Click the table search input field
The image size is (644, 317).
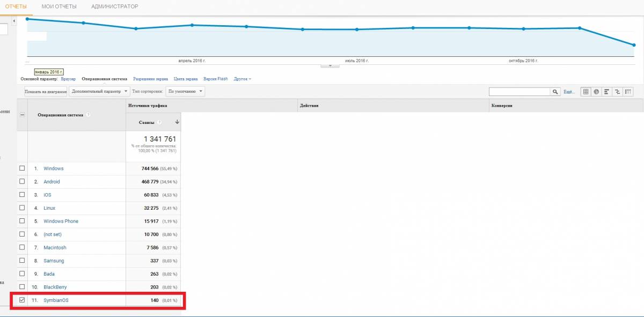point(519,92)
